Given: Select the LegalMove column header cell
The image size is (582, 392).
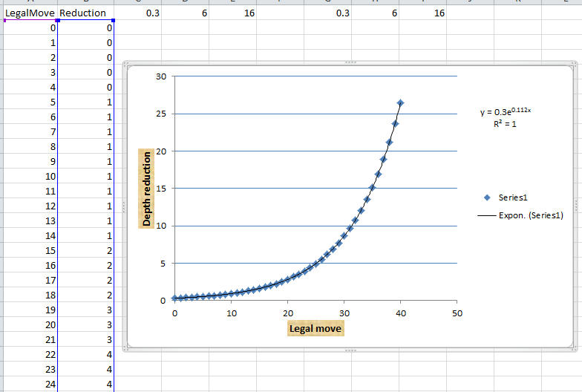Looking at the screenshot, I should (30, 13).
